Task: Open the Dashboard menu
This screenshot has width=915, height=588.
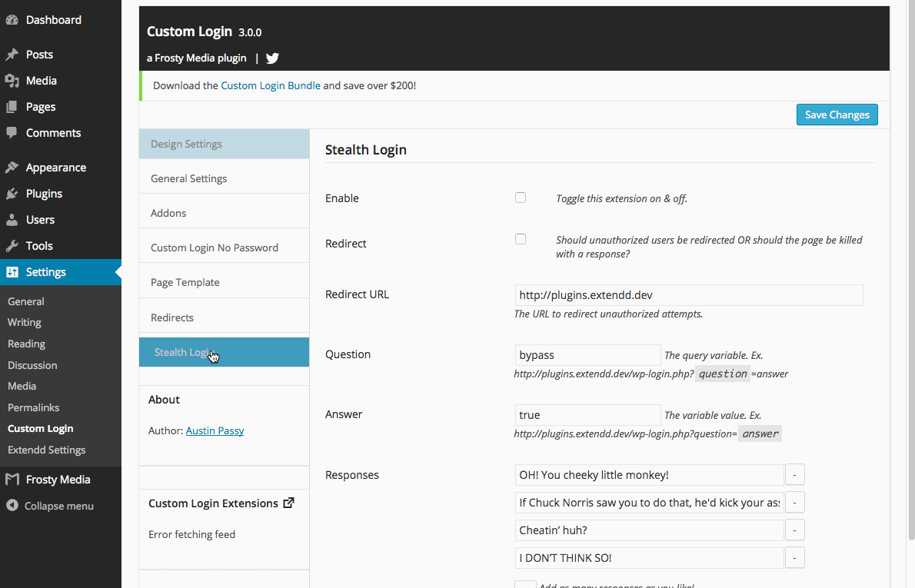Action: point(61,20)
